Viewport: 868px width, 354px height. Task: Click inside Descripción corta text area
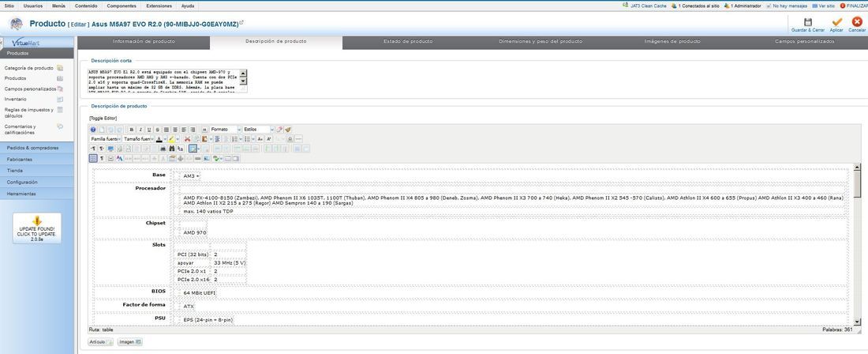pos(168,81)
